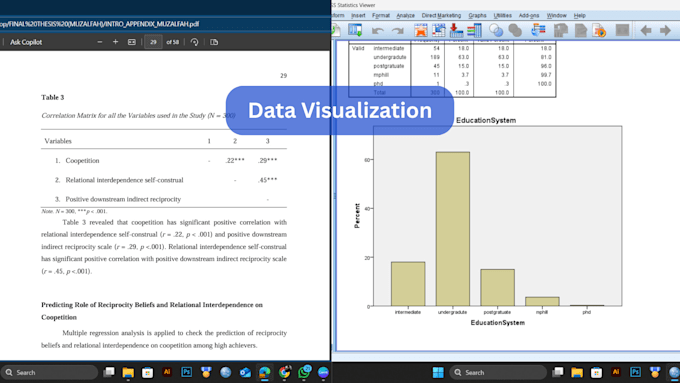Click the gray left arrow in SPSS toolbar
The image size is (680, 383).
pos(646,30)
